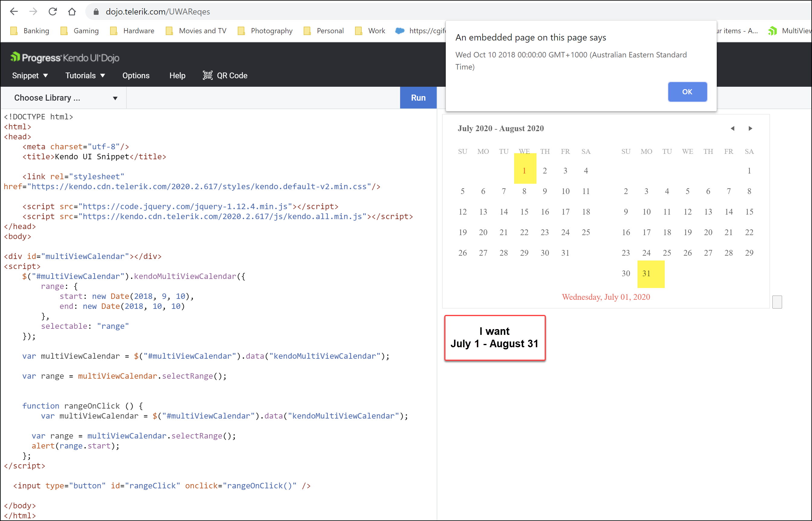View site security lock info
The height and width of the screenshot is (521, 812).
(96, 12)
